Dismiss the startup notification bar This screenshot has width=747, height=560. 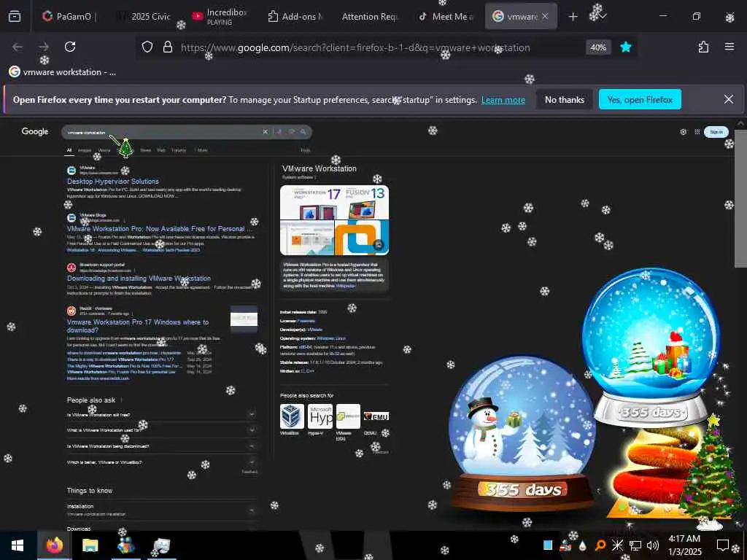point(729,99)
